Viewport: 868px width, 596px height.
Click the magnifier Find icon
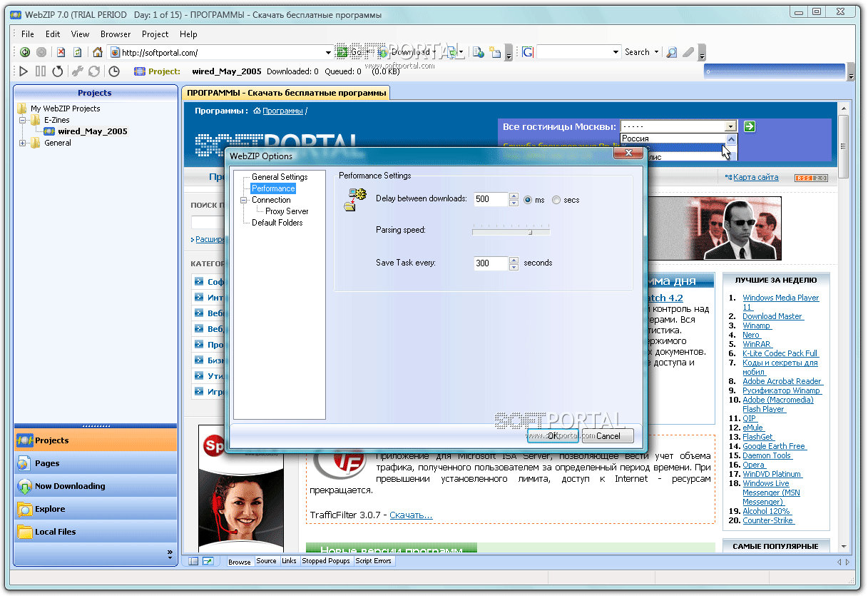[x=671, y=52]
